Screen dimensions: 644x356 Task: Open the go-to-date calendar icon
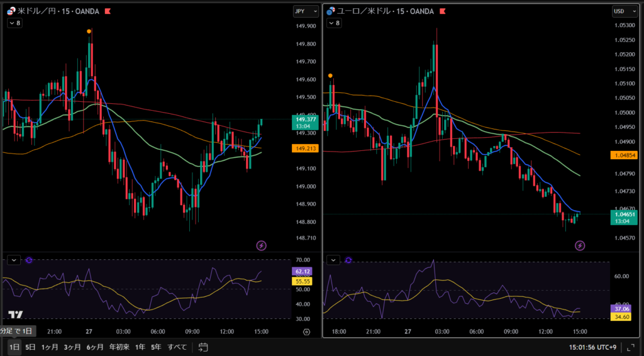(x=203, y=347)
